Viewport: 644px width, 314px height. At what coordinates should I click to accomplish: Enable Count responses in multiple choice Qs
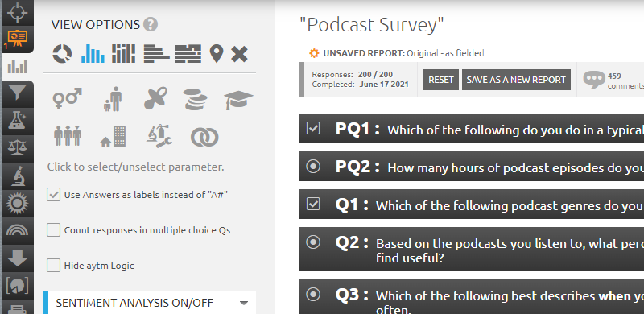pyautogui.click(x=53, y=230)
